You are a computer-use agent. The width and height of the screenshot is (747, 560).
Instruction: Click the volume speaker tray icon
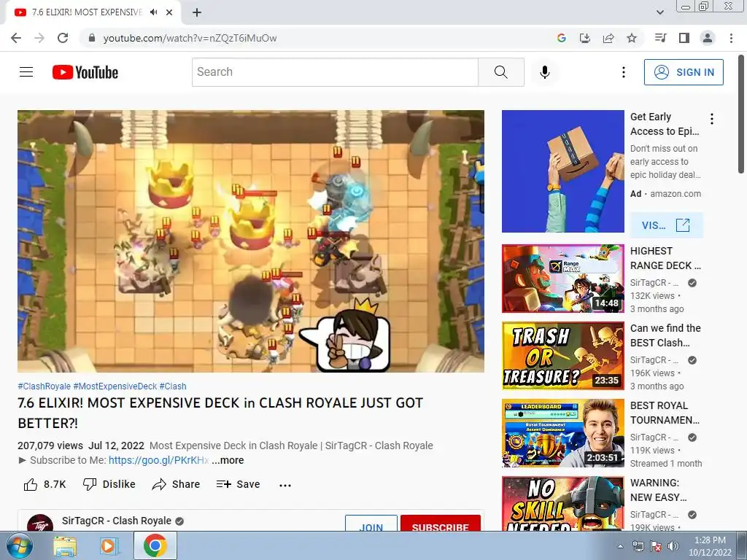673,546
